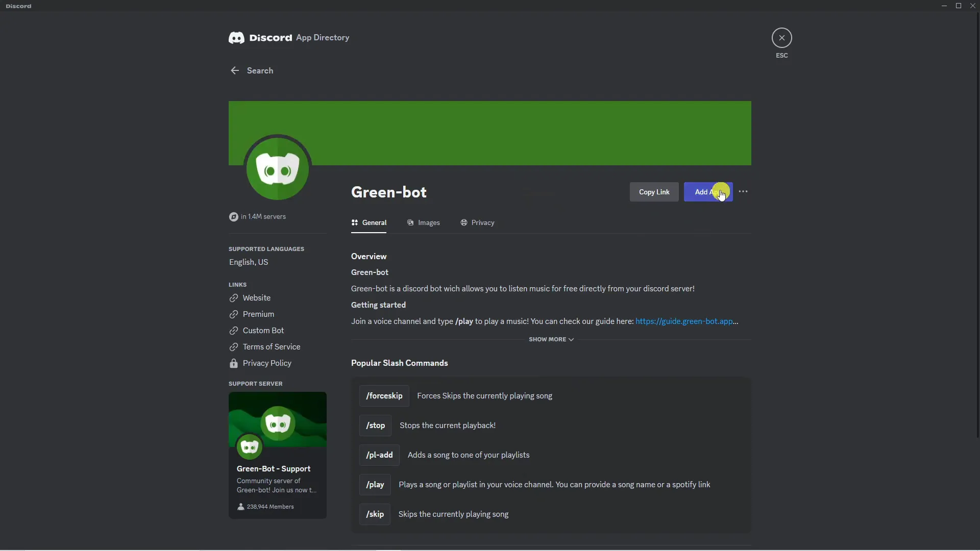Select the /stop command chip
This screenshot has width=980, height=551.
pos(375,425)
